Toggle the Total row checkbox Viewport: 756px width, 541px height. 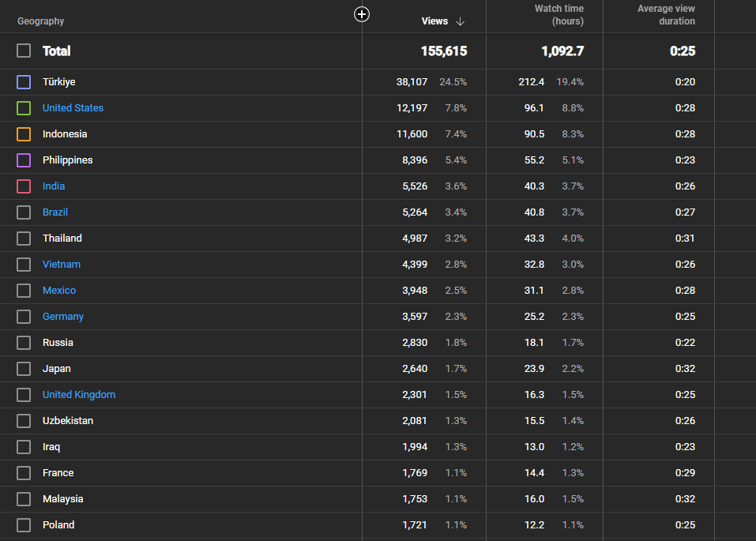(24, 51)
